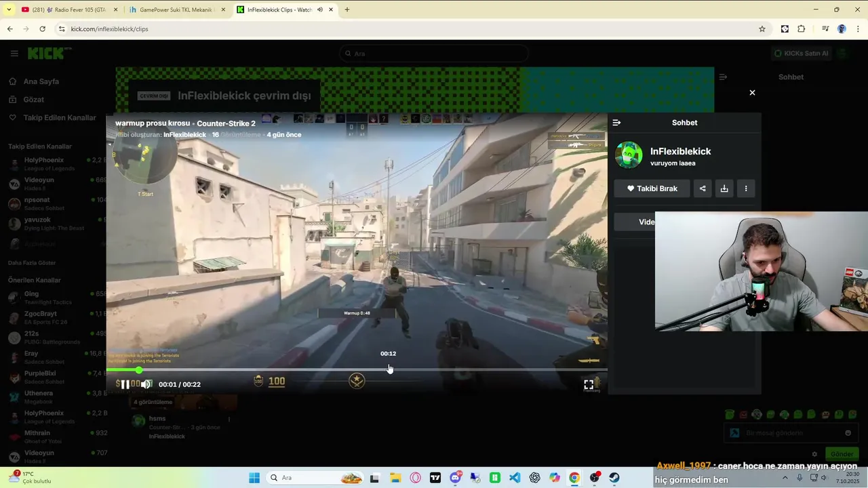This screenshot has width=868, height=488.
Task: Open File Explorer from taskbar
Action: [395, 478]
